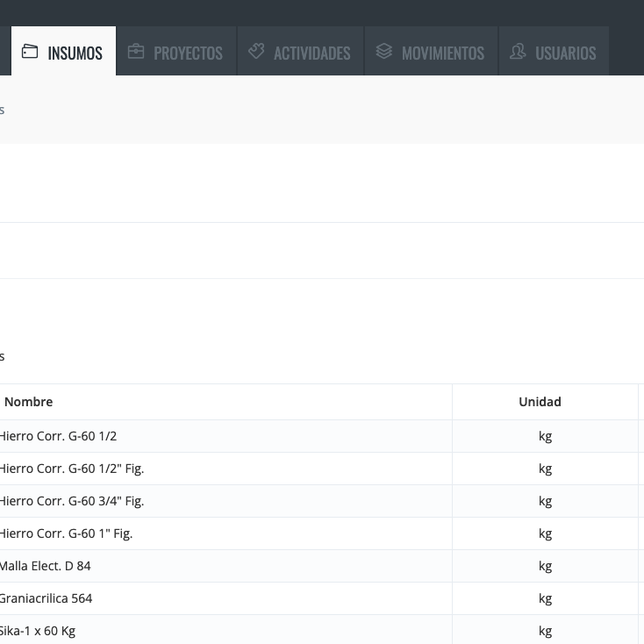This screenshot has width=644, height=644.
Task: Click the folder icon on the Insumos tab
Action: point(30,52)
